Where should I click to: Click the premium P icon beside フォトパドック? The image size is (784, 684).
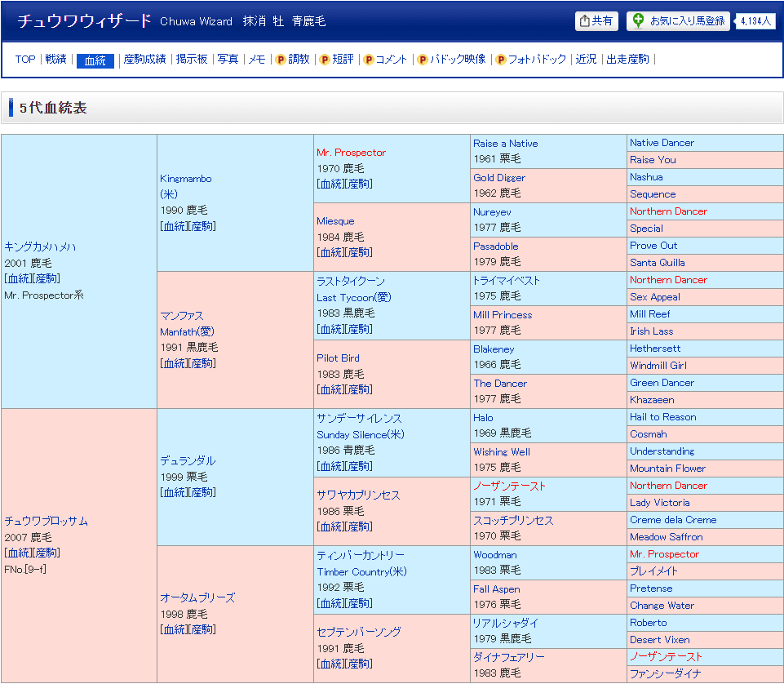tap(500, 60)
